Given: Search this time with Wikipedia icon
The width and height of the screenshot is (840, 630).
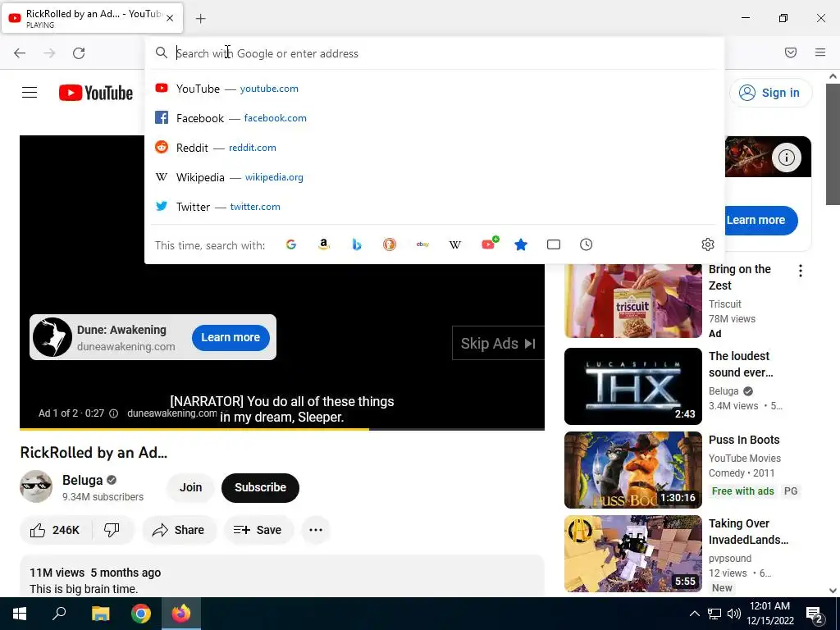Looking at the screenshot, I should (x=454, y=244).
